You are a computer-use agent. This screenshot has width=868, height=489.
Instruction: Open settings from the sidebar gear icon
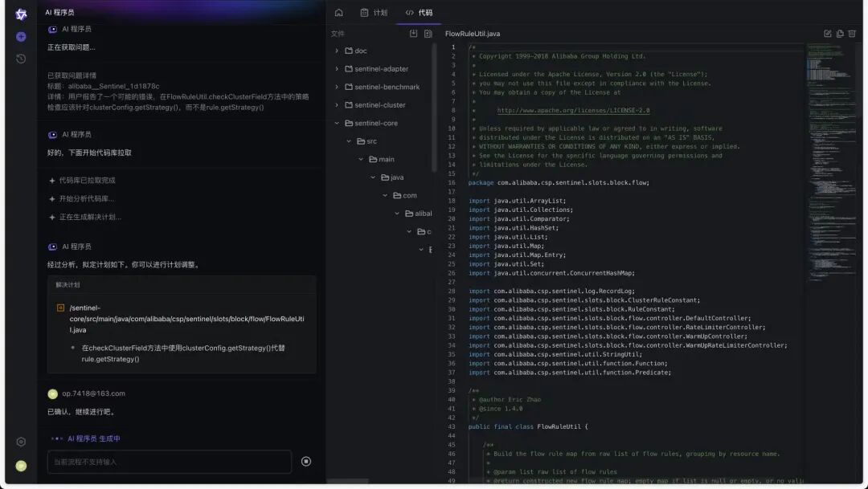point(21,442)
